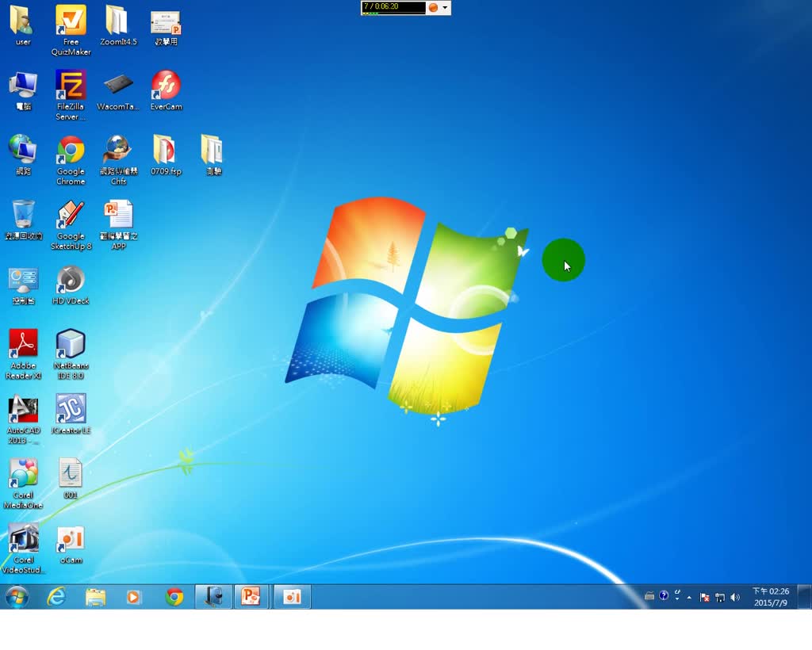Switch to PowerPoint in the taskbar

(251, 597)
